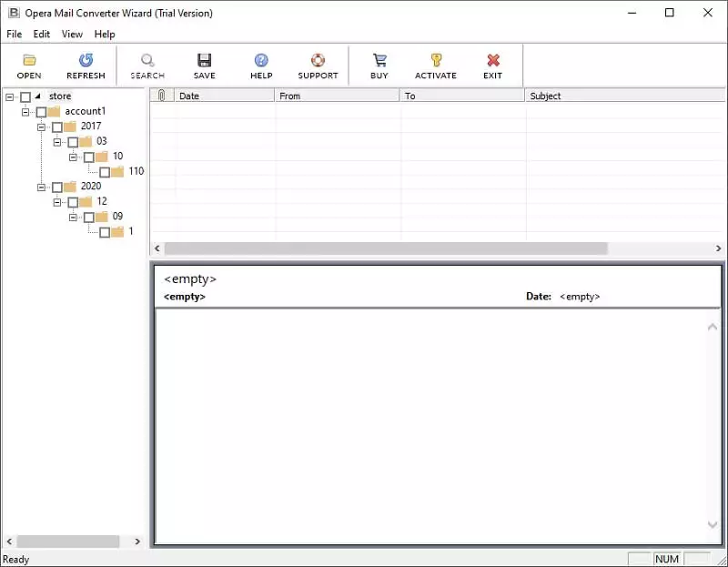Sort messages by Subject column header

point(546,96)
